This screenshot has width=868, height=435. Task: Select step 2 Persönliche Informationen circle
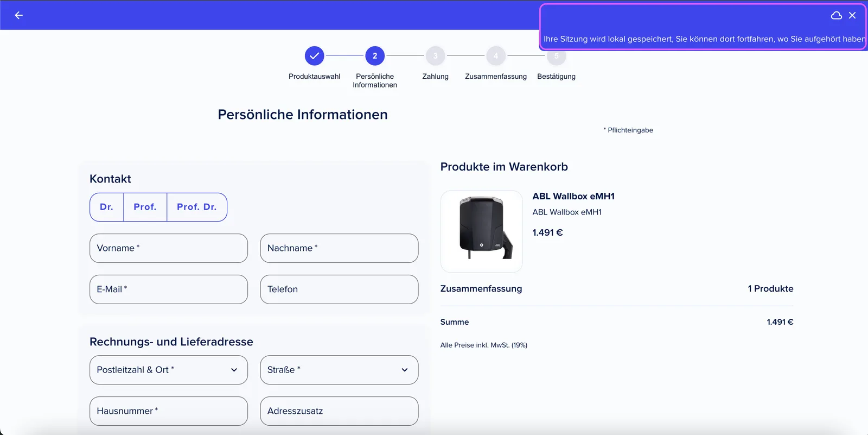pos(375,55)
